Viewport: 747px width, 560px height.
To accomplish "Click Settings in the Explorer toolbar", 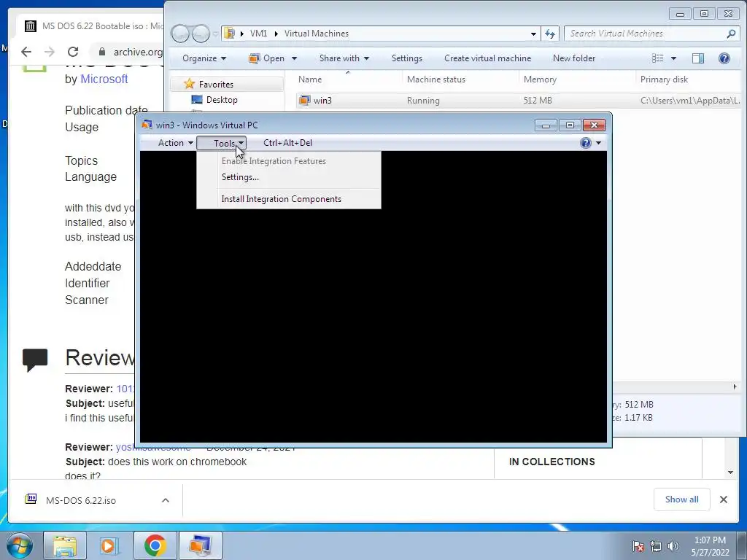I will point(407,58).
